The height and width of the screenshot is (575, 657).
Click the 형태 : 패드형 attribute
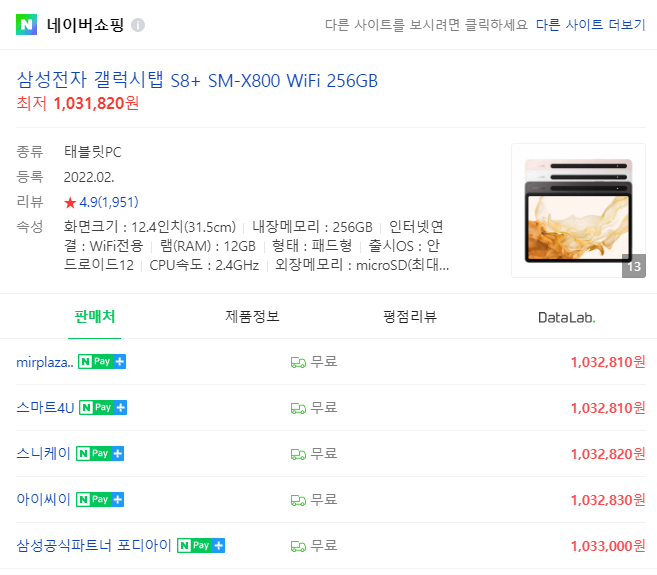tap(312, 246)
